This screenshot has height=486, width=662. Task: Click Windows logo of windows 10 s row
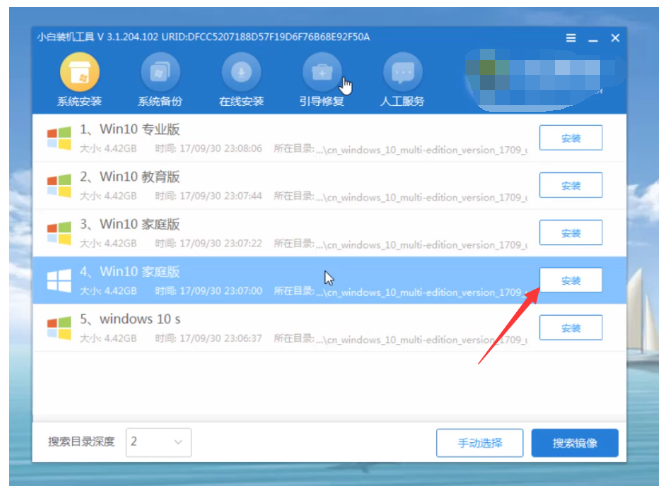click(59, 328)
